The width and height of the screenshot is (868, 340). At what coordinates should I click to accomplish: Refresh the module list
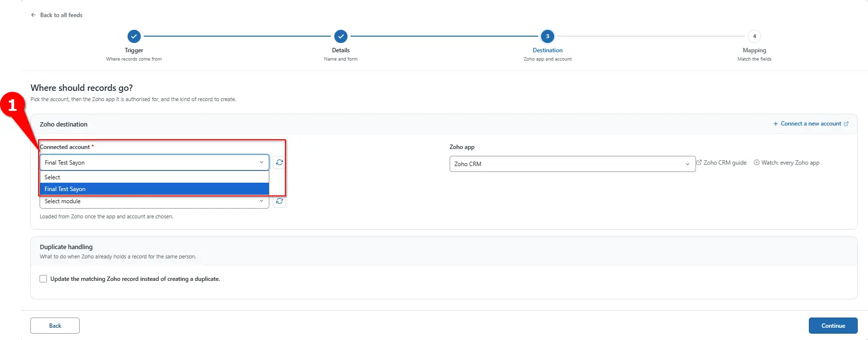pos(280,201)
